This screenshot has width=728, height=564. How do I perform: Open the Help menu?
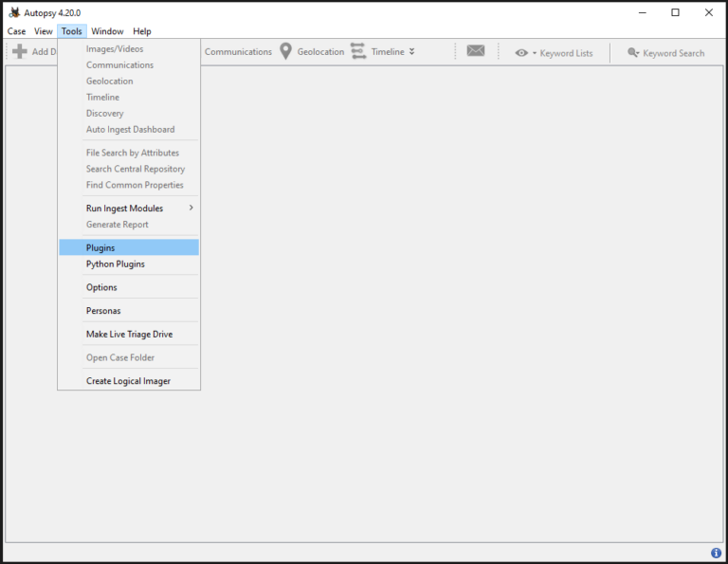(x=141, y=31)
